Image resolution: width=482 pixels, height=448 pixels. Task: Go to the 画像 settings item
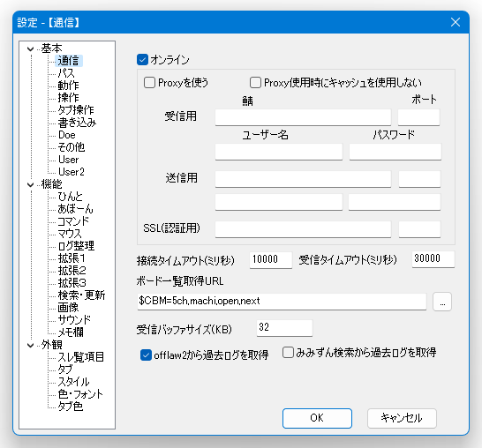point(68,308)
